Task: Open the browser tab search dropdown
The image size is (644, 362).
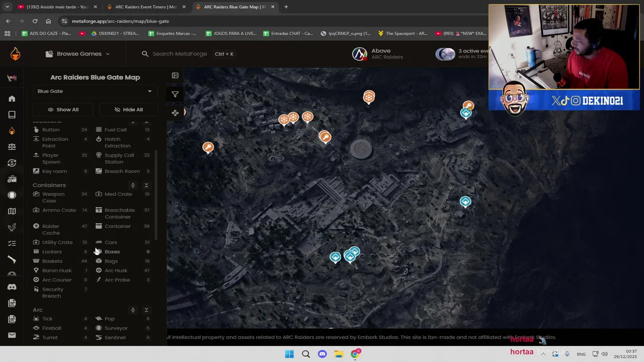Action: (x=7, y=7)
